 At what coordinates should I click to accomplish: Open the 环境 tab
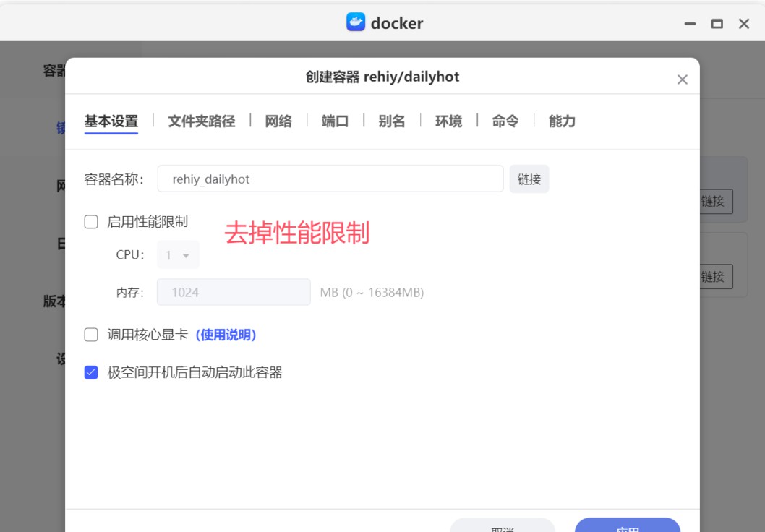click(x=448, y=121)
